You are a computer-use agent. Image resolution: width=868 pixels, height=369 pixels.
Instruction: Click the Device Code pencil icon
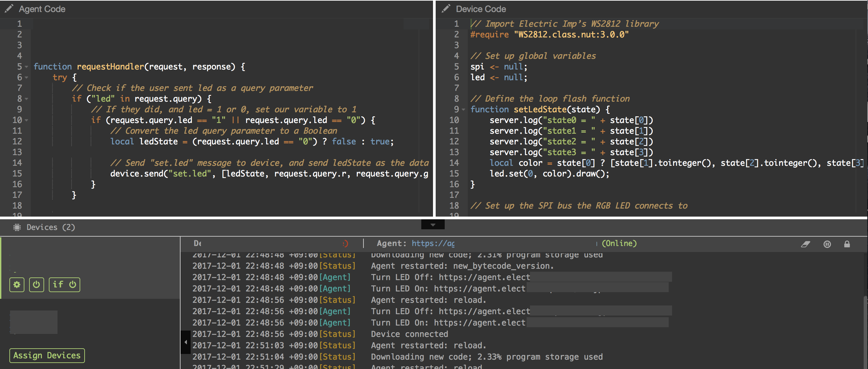(446, 8)
